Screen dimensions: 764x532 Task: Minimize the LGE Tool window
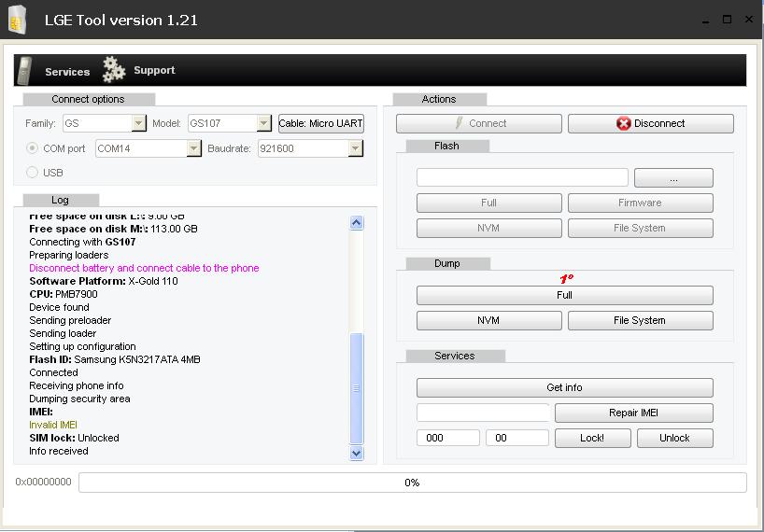click(x=705, y=21)
